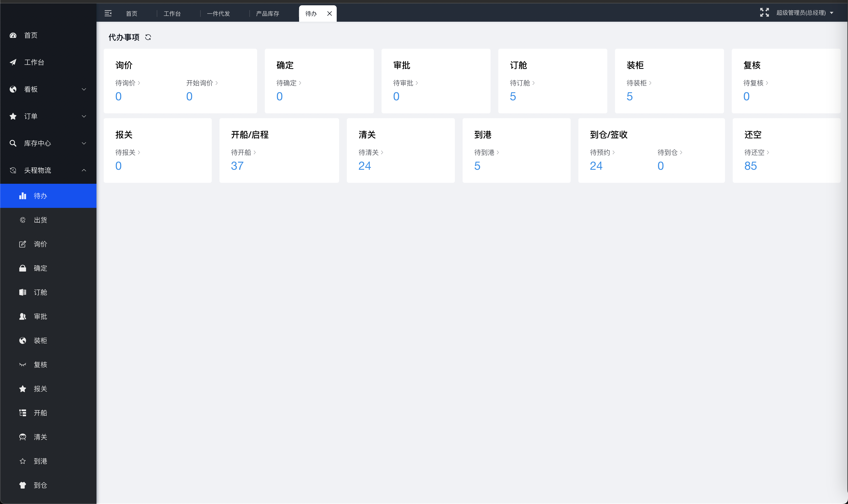Viewport: 848px width, 504px height.
Task: Click the paper plane 工作台 sidebar icon
Action: pyautogui.click(x=13, y=62)
